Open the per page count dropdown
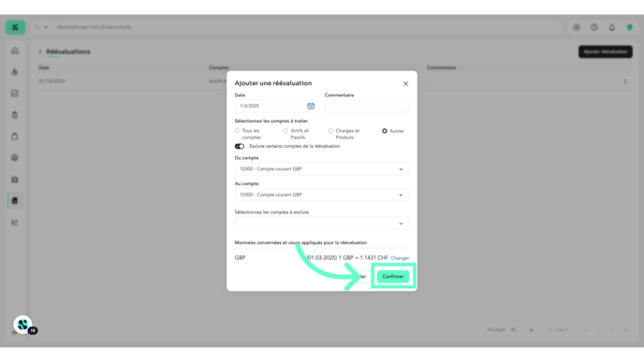Screen dimensions: 644x362 pyautogui.click(x=522, y=330)
